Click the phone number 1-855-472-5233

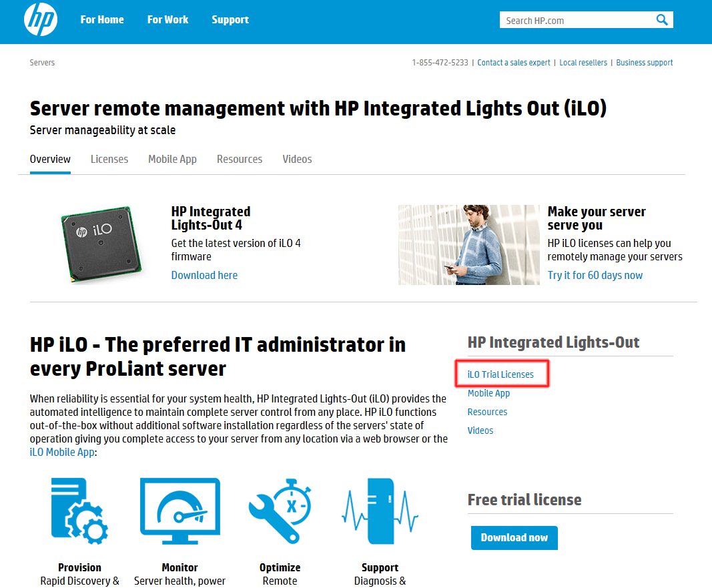pos(440,63)
